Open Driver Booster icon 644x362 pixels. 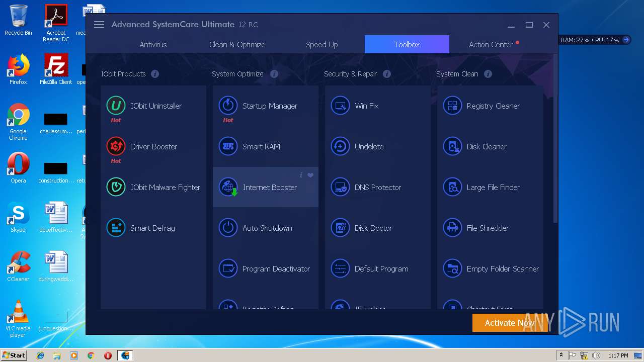[116, 146]
